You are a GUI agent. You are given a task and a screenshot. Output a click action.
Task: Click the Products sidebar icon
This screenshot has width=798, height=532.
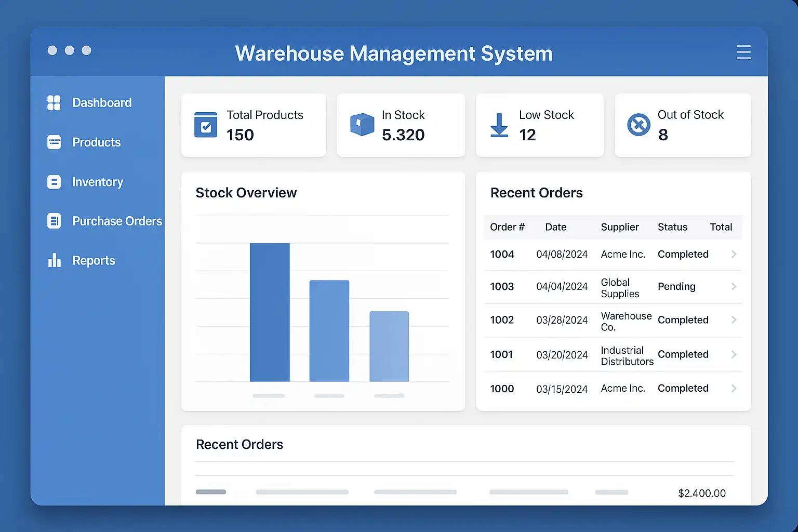(x=54, y=142)
